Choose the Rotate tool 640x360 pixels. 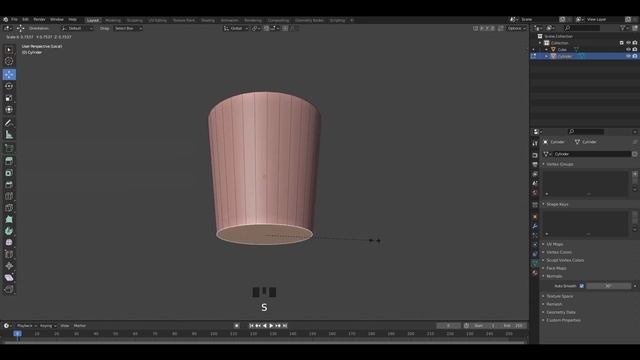click(9, 86)
